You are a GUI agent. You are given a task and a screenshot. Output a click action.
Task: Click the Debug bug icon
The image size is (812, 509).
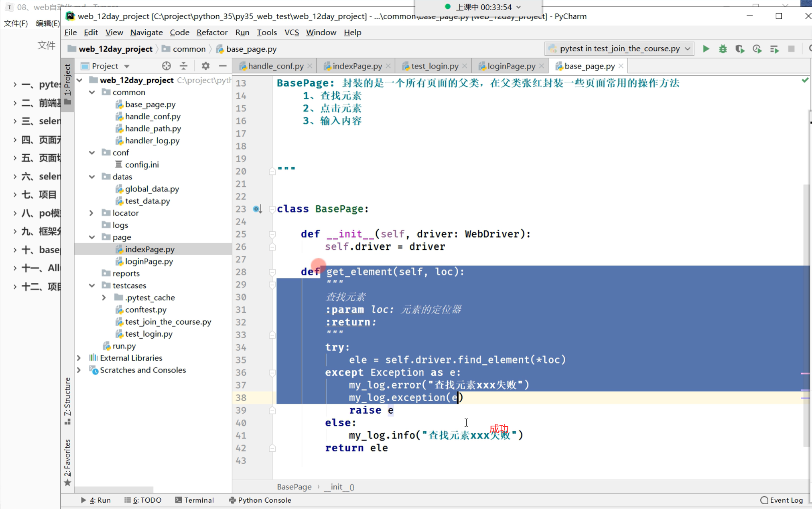coord(723,49)
